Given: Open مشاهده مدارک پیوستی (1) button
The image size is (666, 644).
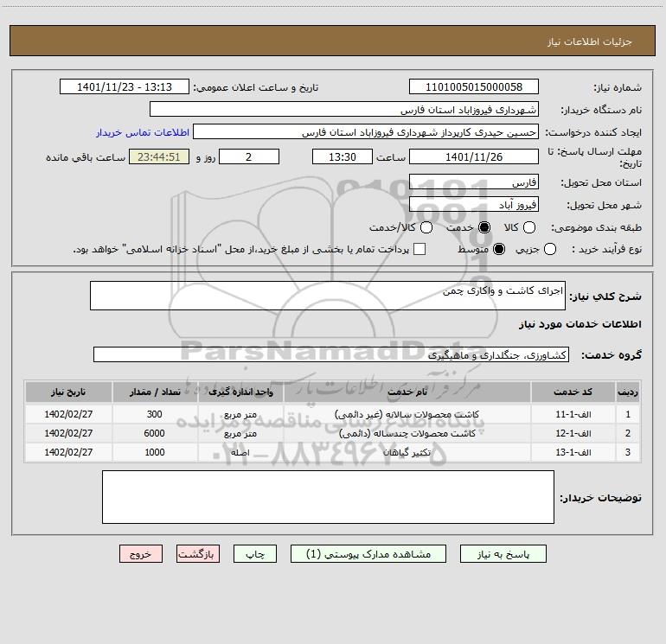Looking at the screenshot, I should (x=368, y=554).
